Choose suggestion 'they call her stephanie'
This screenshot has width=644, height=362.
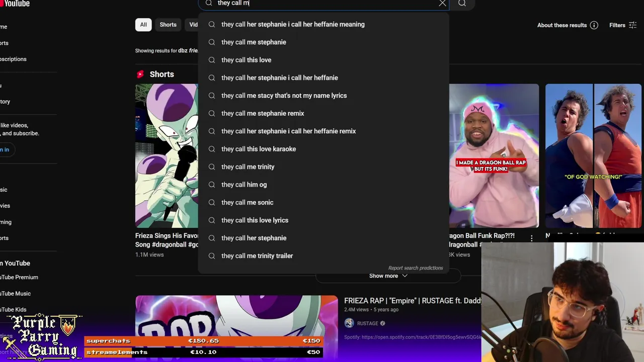click(x=324, y=238)
